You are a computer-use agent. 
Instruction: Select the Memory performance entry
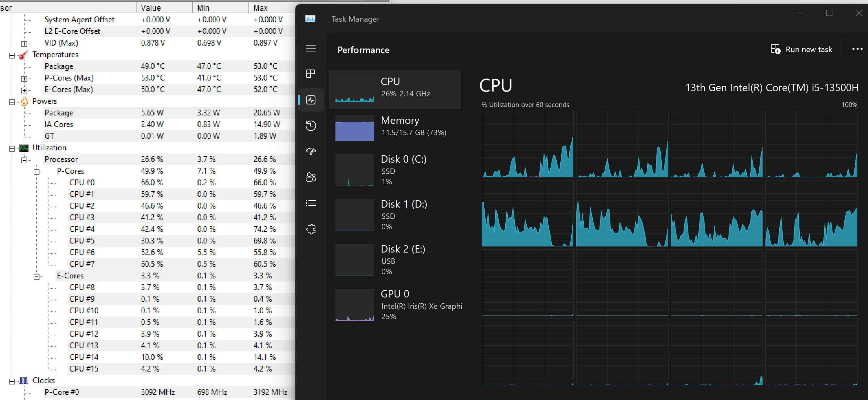pyautogui.click(x=395, y=128)
